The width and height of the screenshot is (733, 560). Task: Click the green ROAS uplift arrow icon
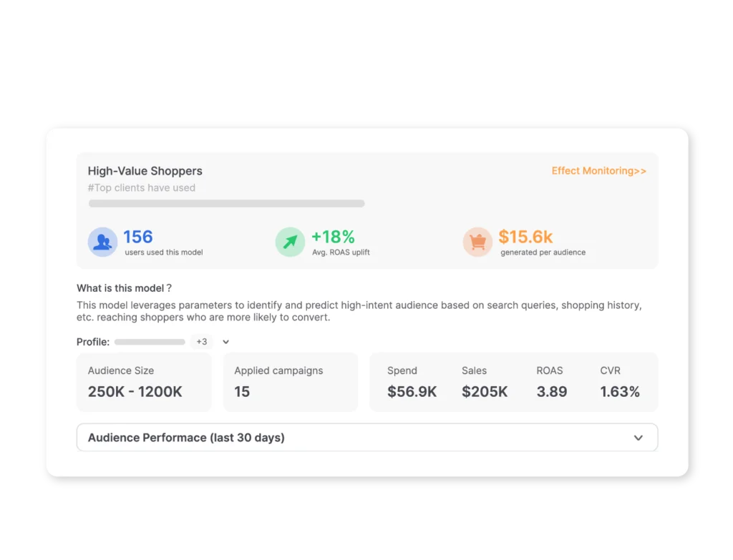[x=290, y=242]
